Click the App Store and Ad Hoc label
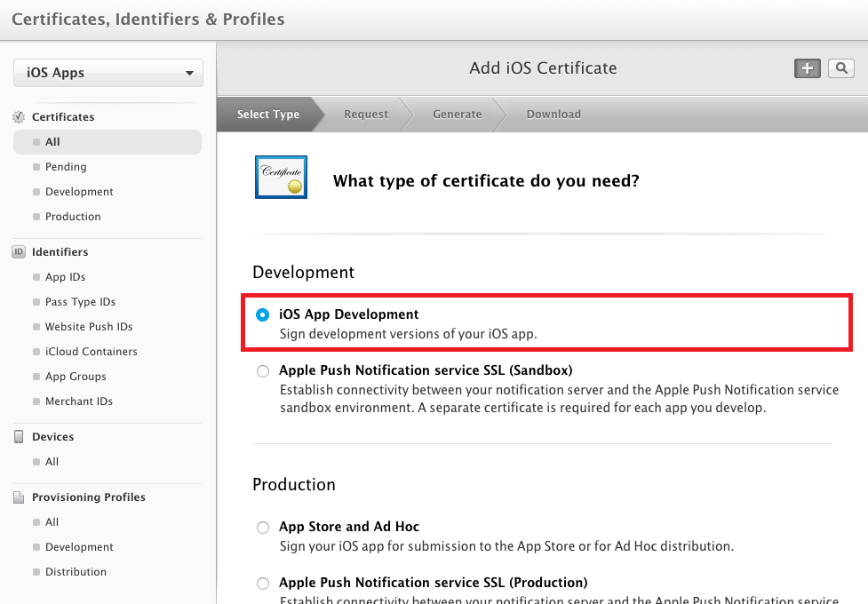 point(349,527)
